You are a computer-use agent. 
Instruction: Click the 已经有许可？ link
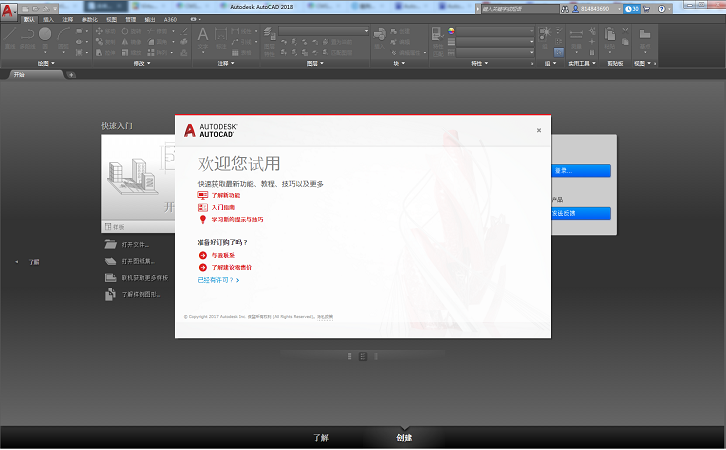click(x=217, y=280)
